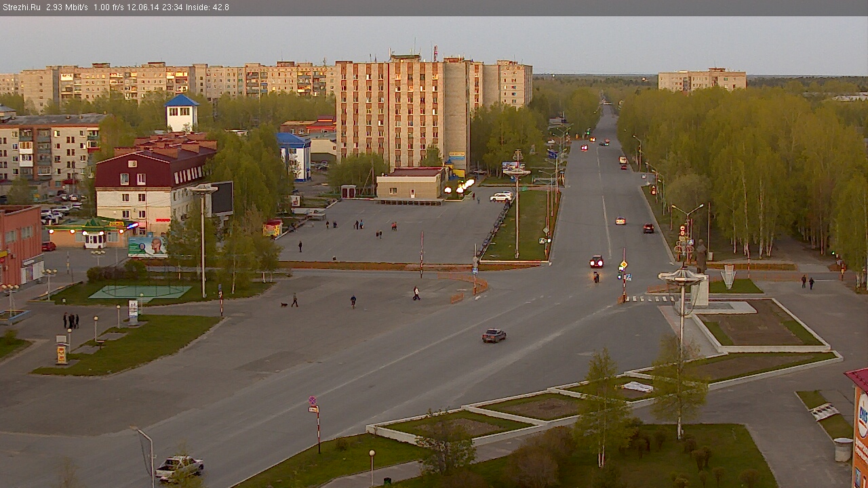The width and height of the screenshot is (868, 488).
Task: Select the '2.93 Mbit/s' bitrate readout
Action: click(67, 7)
